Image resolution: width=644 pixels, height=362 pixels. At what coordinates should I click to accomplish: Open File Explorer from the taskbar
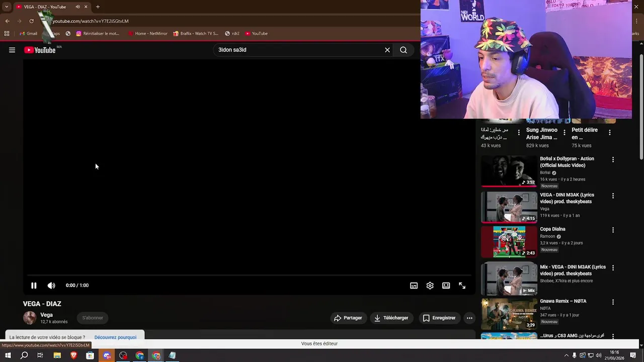(x=57, y=355)
